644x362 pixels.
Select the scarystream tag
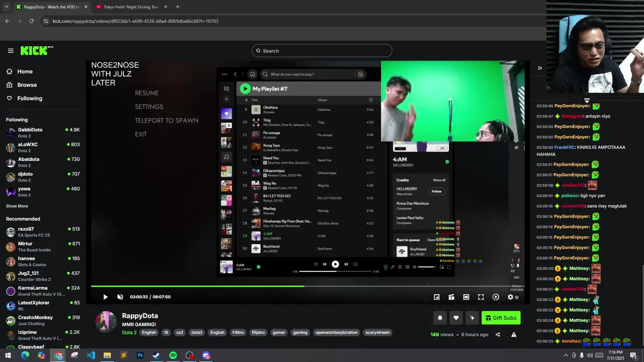378,332
